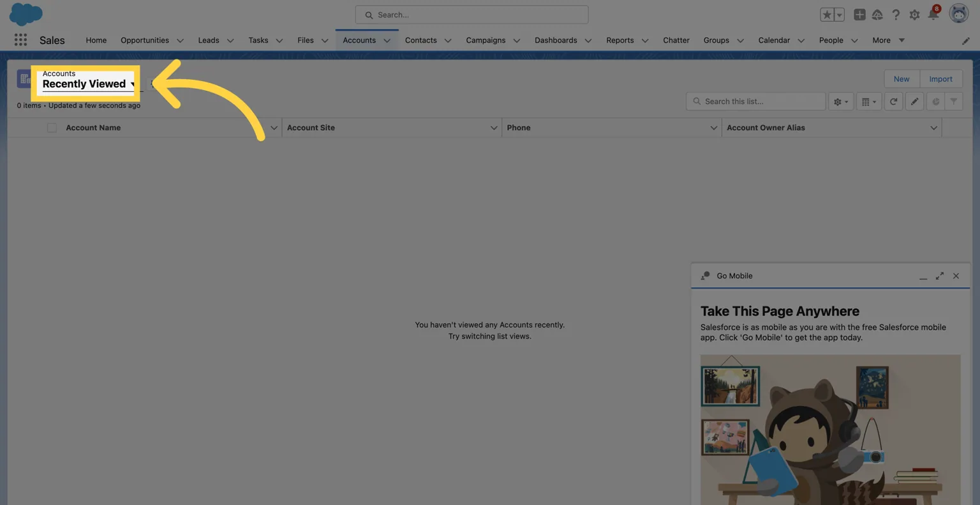Sort by Phone column header
980x505 pixels.
pyautogui.click(x=519, y=128)
